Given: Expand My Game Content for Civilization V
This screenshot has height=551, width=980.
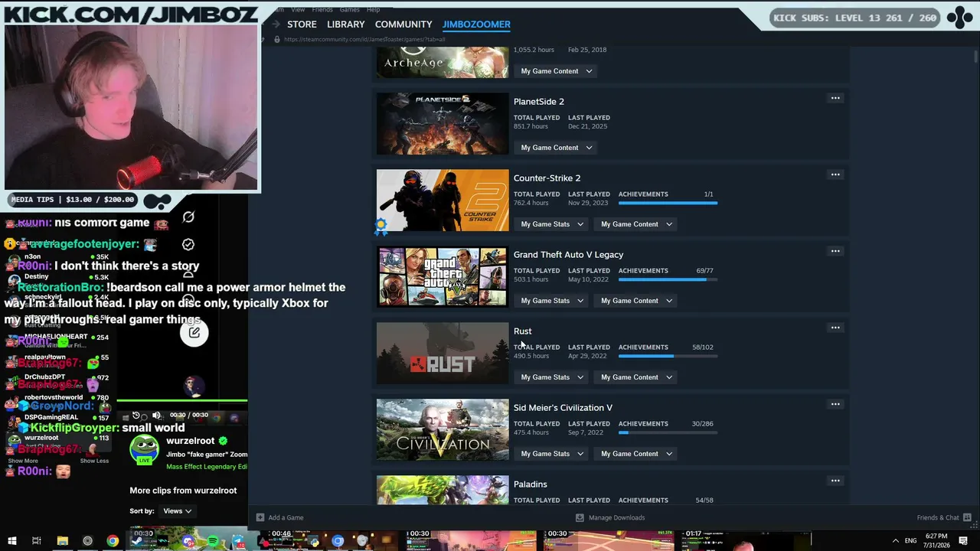Looking at the screenshot, I should [x=636, y=454].
